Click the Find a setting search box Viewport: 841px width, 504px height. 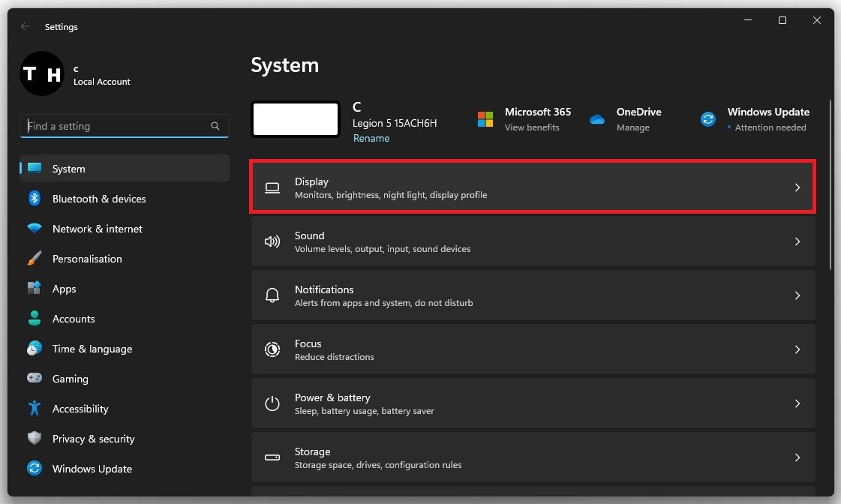tap(116, 126)
